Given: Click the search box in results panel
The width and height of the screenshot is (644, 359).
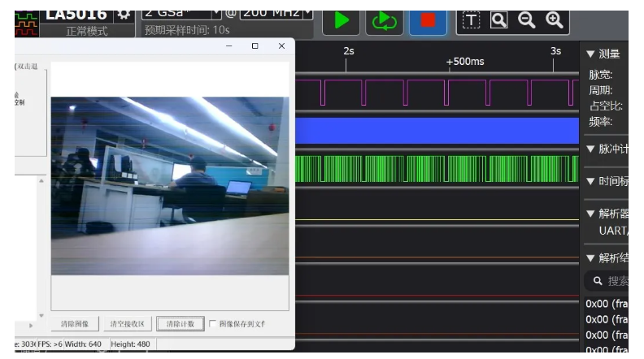Looking at the screenshot, I should point(614,281).
